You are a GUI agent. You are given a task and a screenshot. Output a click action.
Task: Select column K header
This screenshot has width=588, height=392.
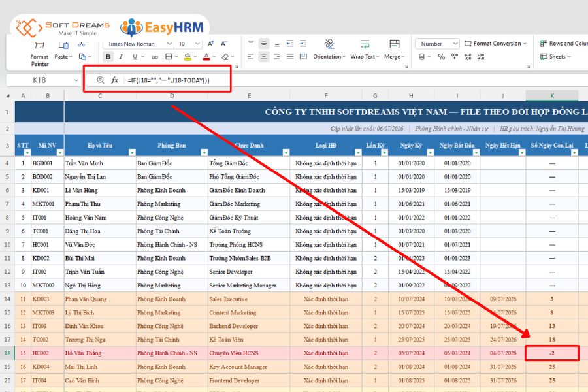(552, 95)
